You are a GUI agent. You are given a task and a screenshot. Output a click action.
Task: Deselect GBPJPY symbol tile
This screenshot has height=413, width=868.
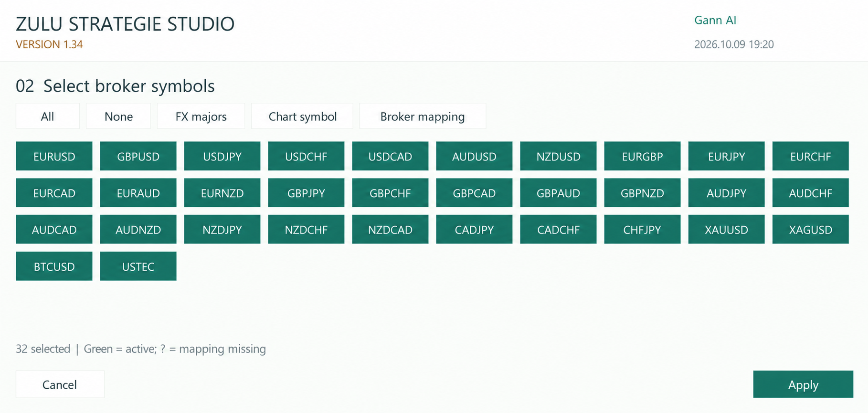[306, 193]
